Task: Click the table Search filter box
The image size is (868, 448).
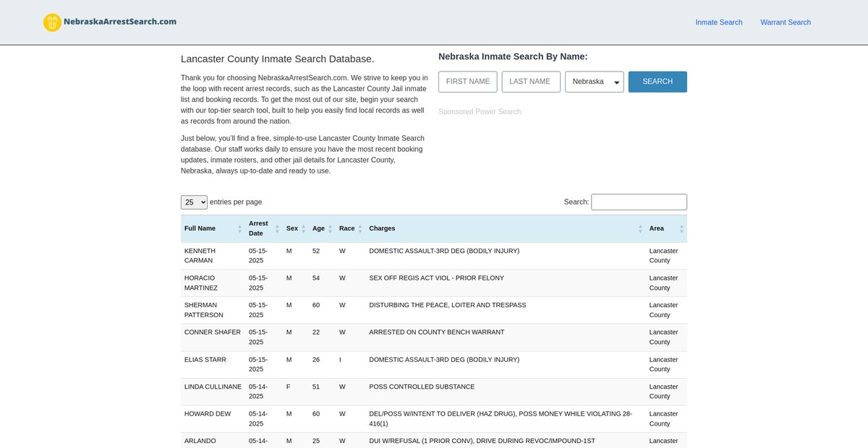Action: coord(639,202)
